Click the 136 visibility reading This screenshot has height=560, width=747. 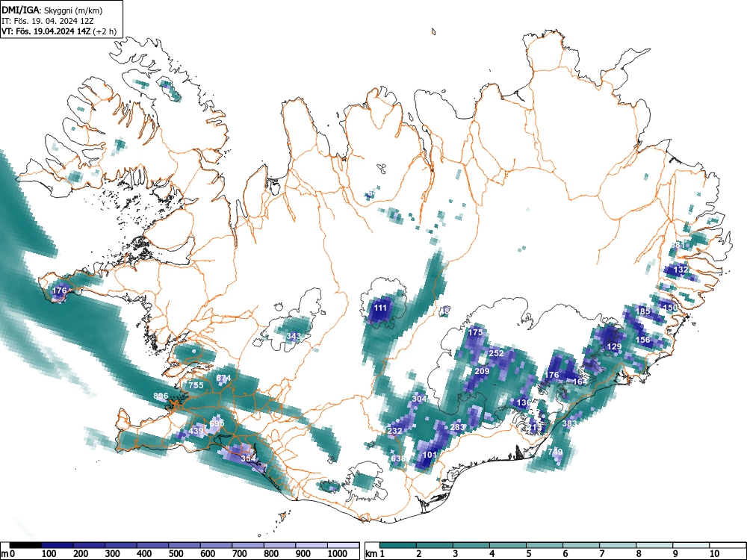[x=524, y=403]
